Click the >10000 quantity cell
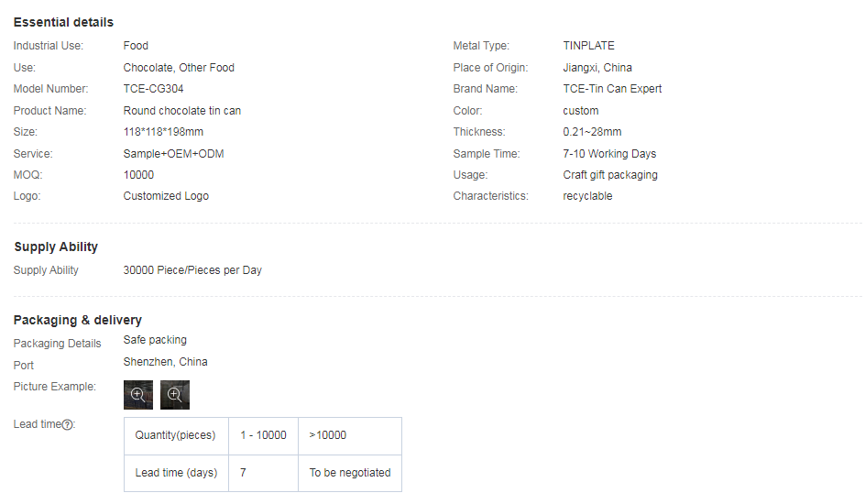 (328, 435)
